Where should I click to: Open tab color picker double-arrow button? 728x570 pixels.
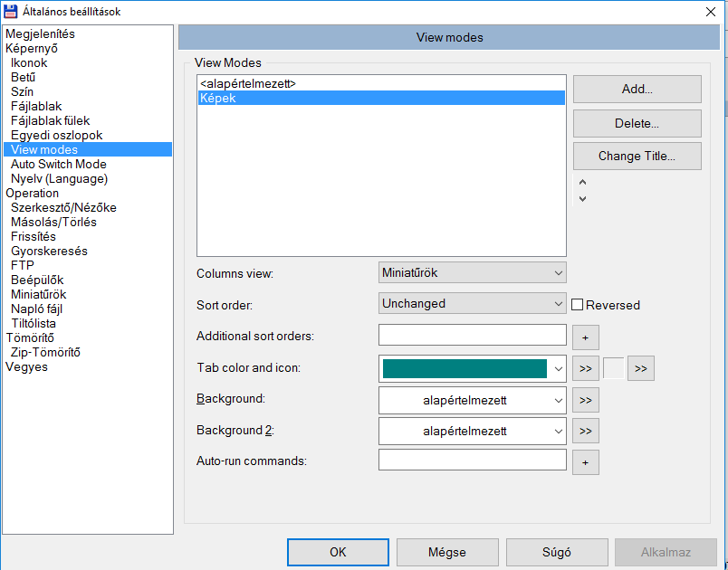(x=585, y=368)
